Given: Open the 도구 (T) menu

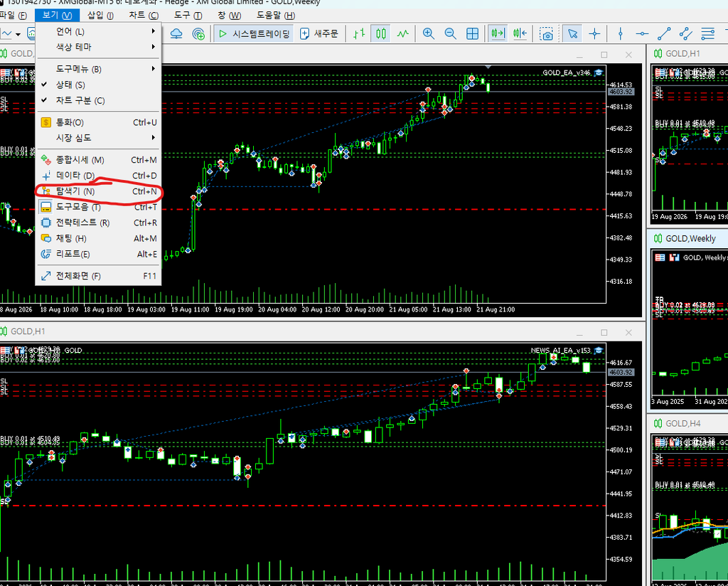Looking at the screenshot, I should point(188,16).
